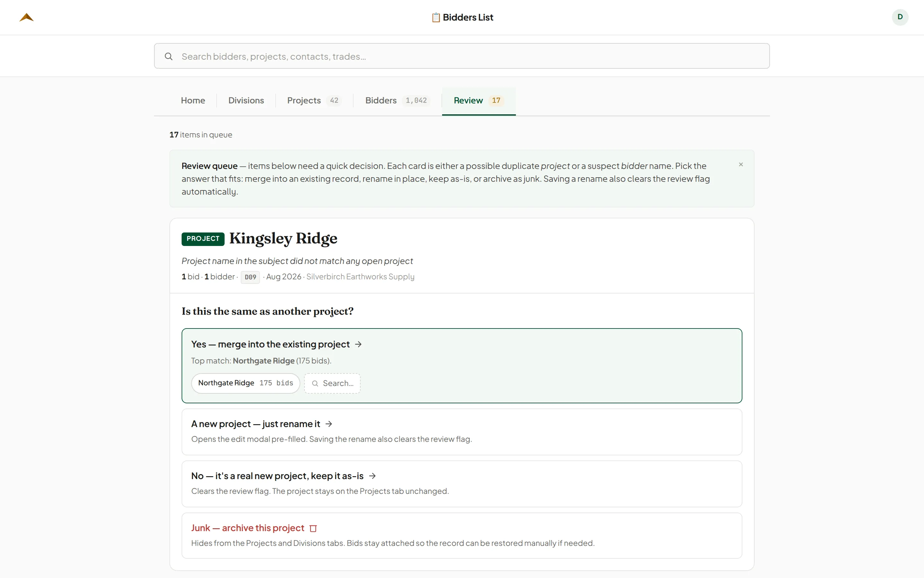
Task: Click the '17 items in queue' text
Action: (201, 135)
